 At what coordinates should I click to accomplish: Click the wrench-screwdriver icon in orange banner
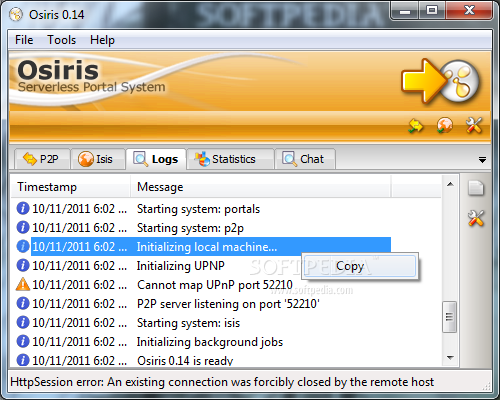pos(474,125)
